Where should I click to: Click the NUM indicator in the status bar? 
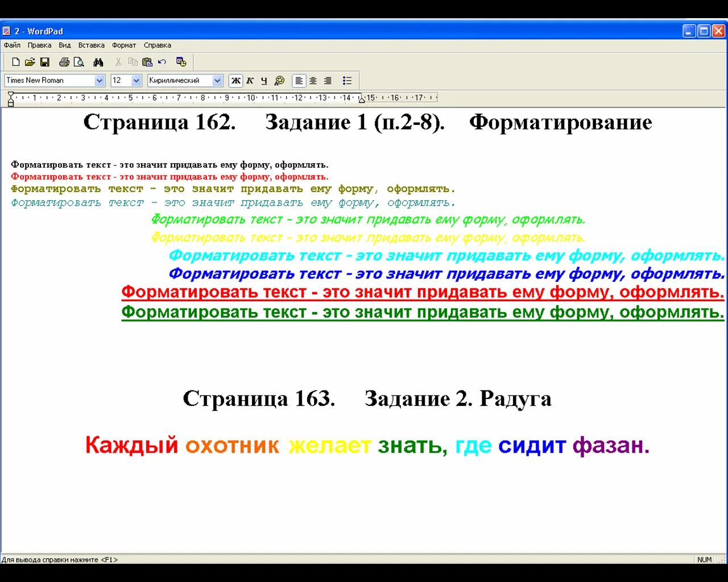point(705,560)
